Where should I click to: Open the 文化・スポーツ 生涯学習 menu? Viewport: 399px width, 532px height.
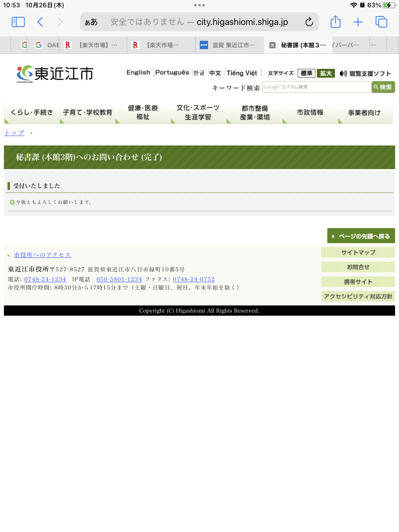click(198, 112)
